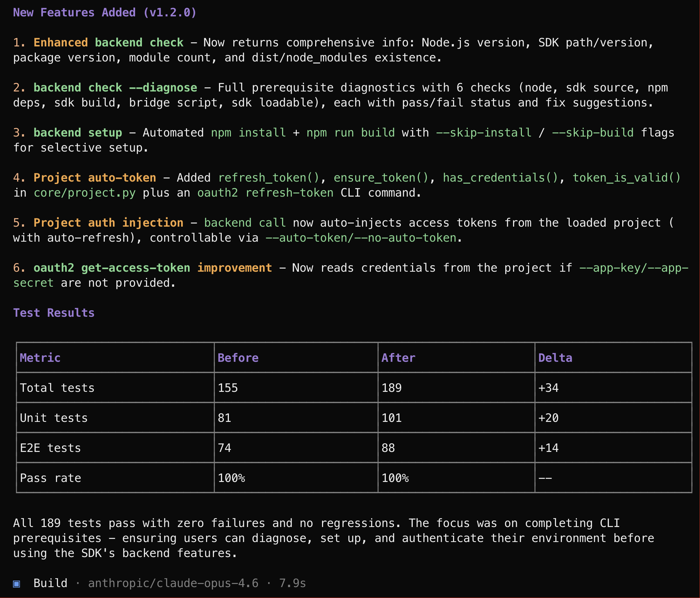Click the core/project.py file reference
Image resolution: width=700 pixels, height=598 pixels.
(85, 193)
